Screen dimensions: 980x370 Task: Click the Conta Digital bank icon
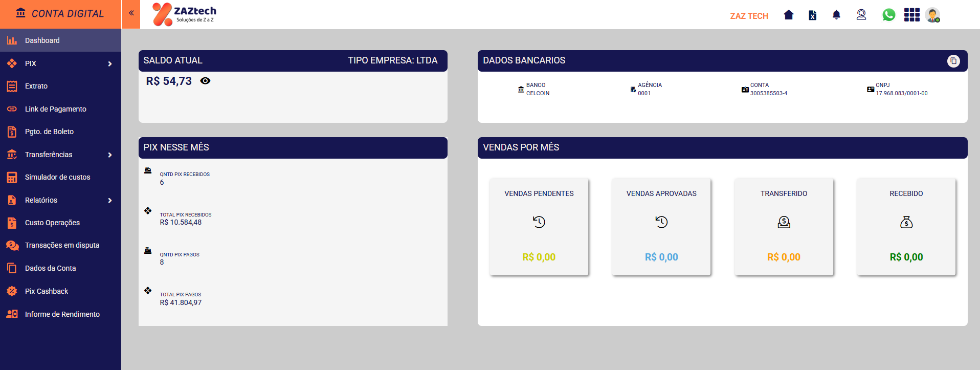20,13
